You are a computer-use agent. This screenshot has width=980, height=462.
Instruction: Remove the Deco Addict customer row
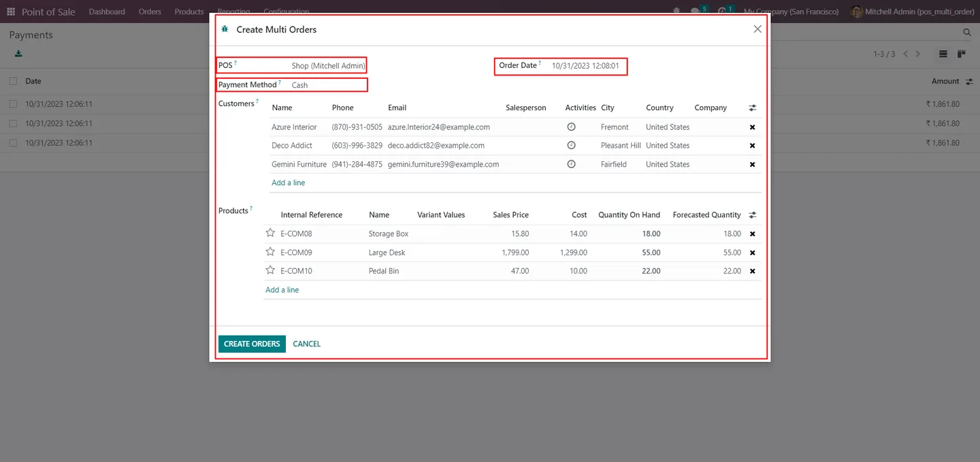coord(752,146)
